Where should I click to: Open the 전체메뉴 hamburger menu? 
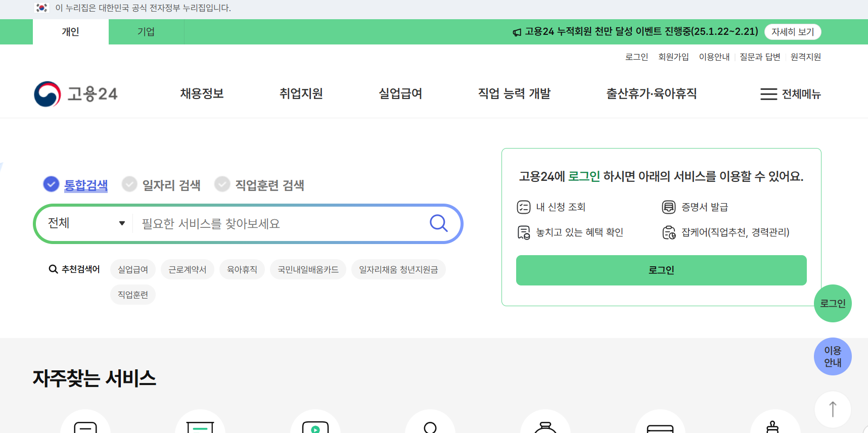[x=791, y=94]
